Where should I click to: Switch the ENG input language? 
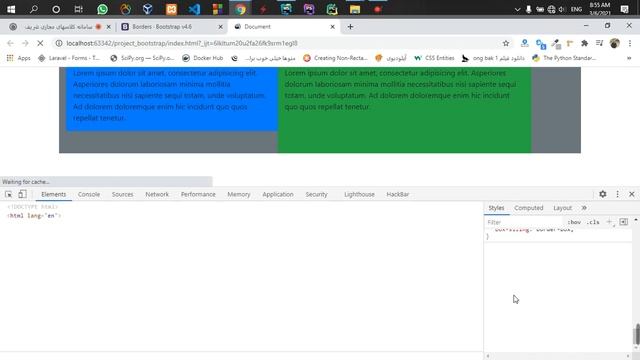(576, 9)
